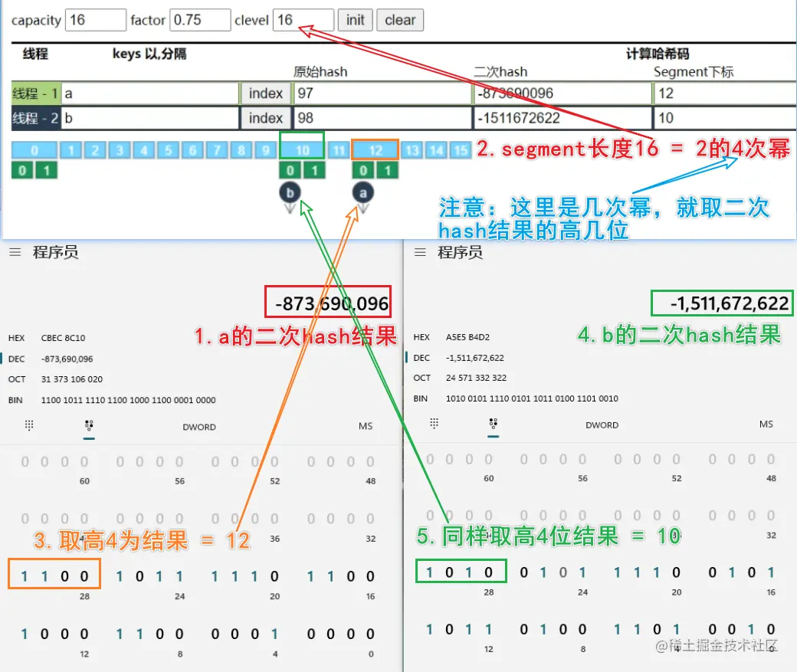Toggle bit 48 in left calculator

coord(371,462)
